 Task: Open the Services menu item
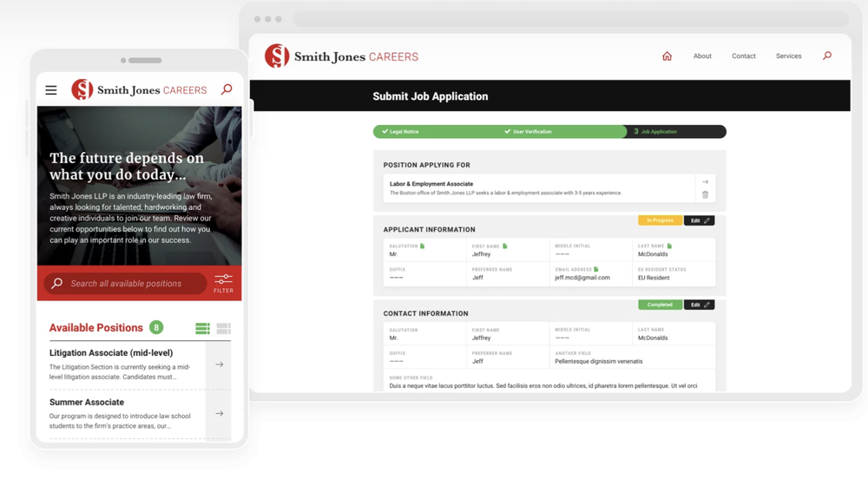788,56
